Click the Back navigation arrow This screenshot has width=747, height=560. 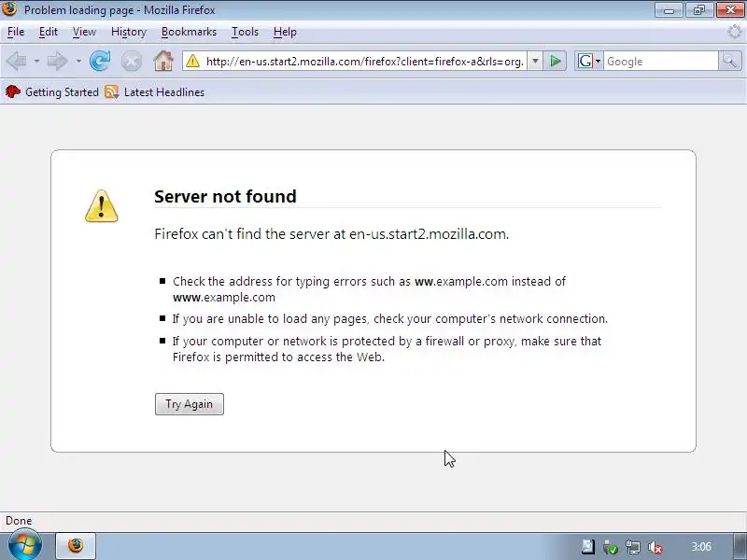point(16,61)
